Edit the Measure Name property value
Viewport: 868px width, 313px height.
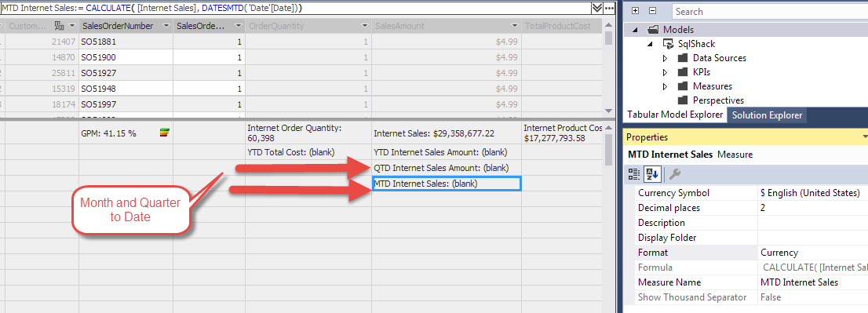pyautogui.click(x=812, y=282)
